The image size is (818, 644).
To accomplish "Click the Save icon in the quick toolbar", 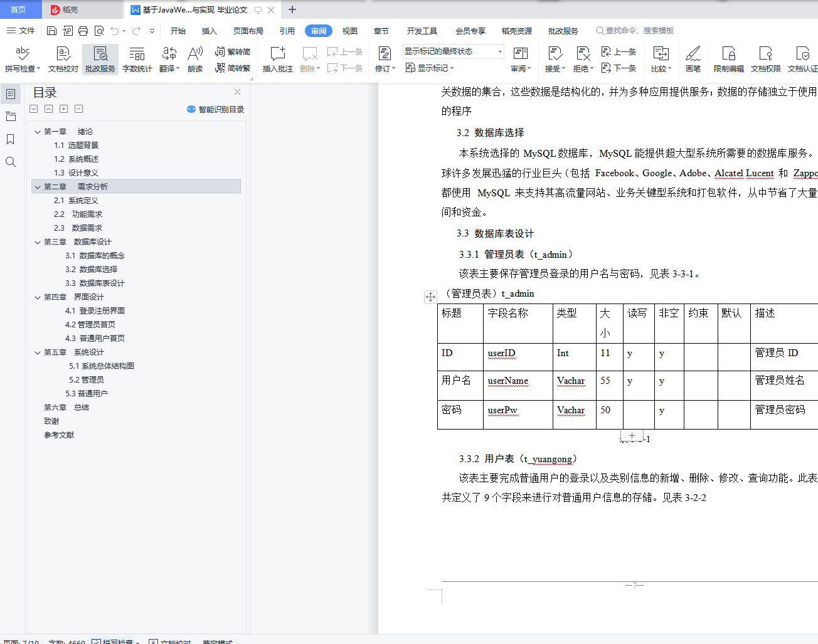I will point(52,31).
